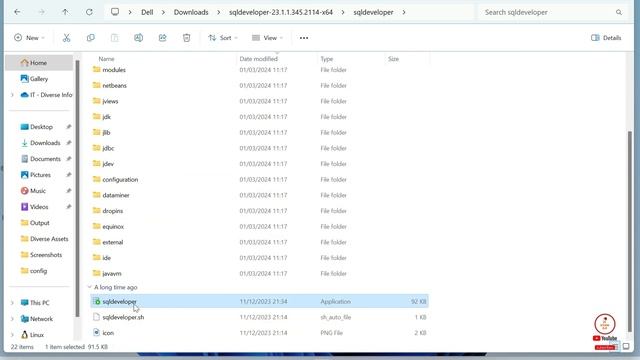Click the Paste icon in toolbar

point(115,38)
